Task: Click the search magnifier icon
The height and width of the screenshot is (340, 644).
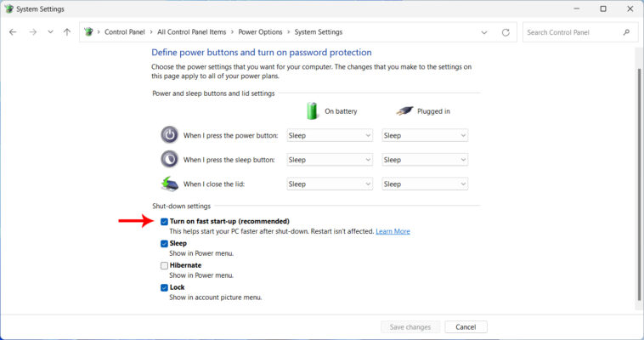Action: coord(627,32)
